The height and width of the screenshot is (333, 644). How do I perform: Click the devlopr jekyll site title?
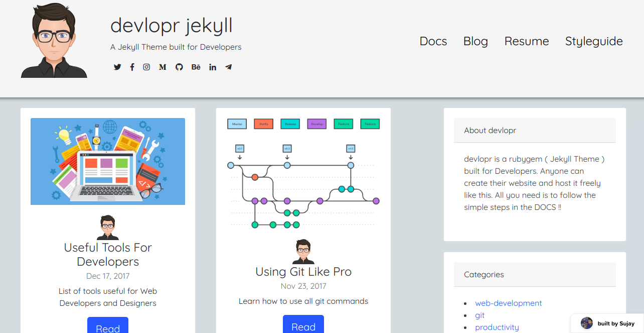click(171, 26)
